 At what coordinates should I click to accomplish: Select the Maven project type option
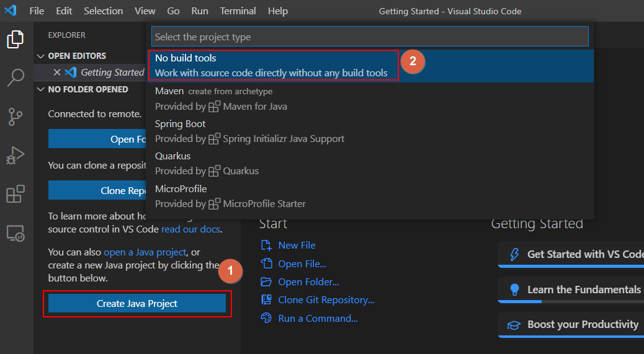point(370,99)
